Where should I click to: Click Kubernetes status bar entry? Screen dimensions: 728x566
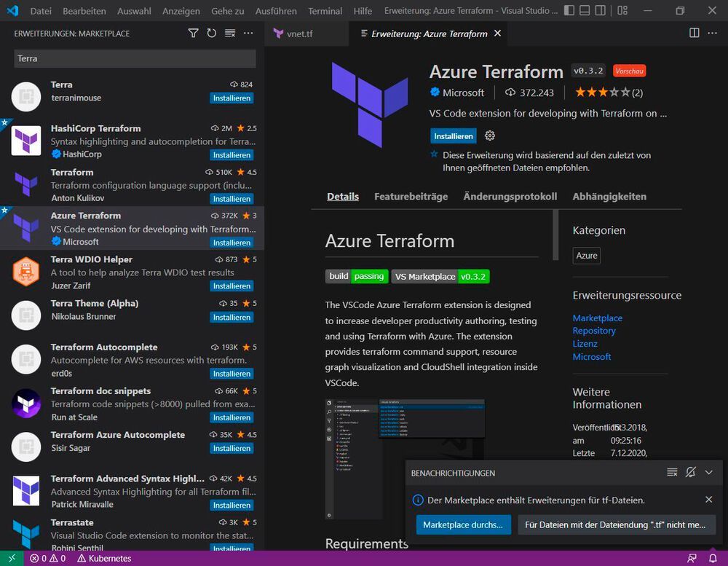(x=104, y=558)
